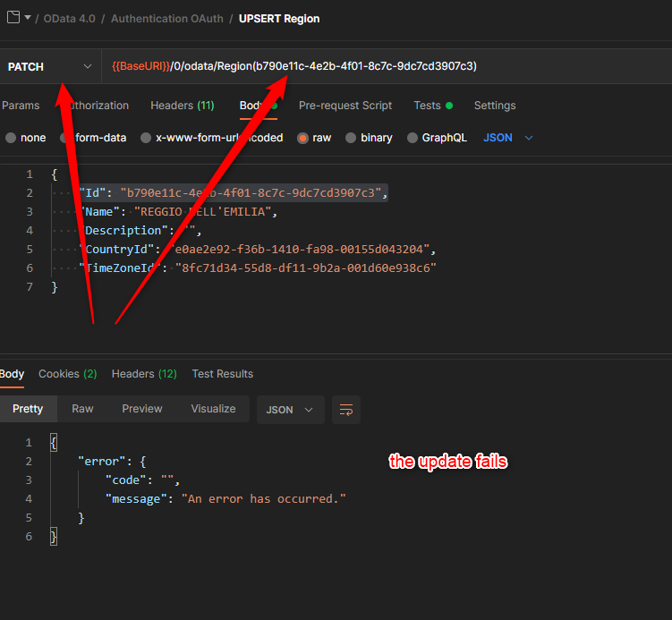The height and width of the screenshot is (620, 672).
Task: Select the Preview response view
Action: pos(142,409)
